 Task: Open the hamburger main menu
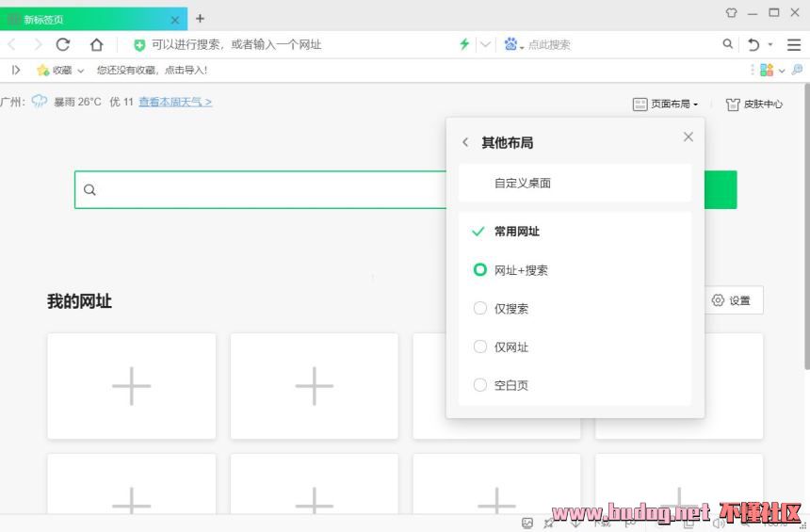click(794, 44)
